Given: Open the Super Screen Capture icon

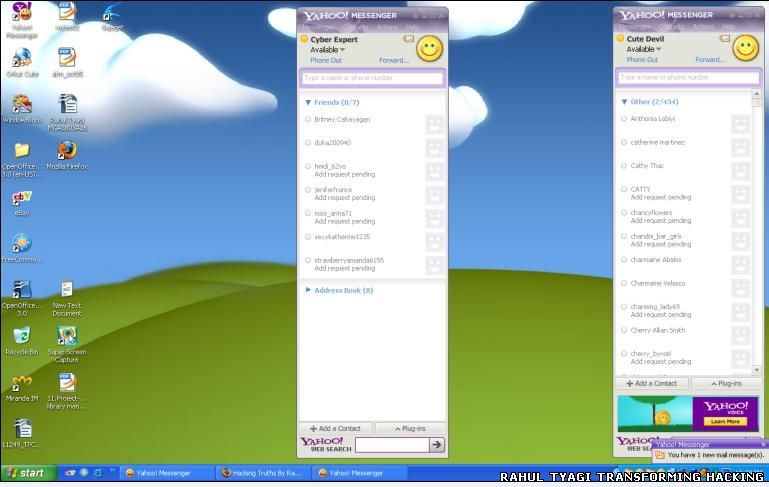Looking at the screenshot, I should click(x=67, y=344).
